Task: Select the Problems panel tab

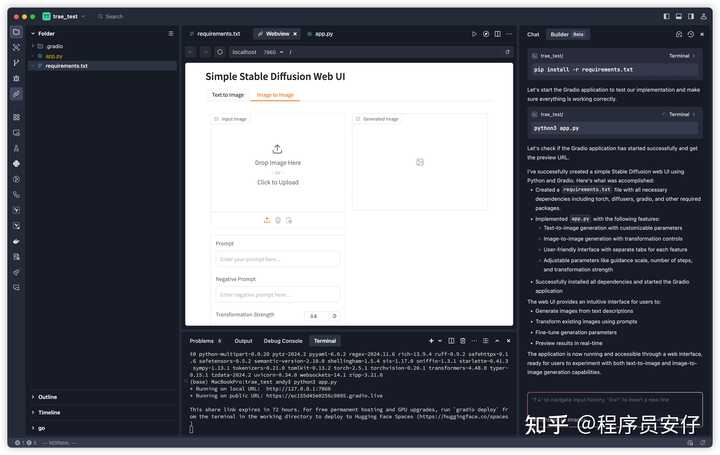Action: [202, 341]
